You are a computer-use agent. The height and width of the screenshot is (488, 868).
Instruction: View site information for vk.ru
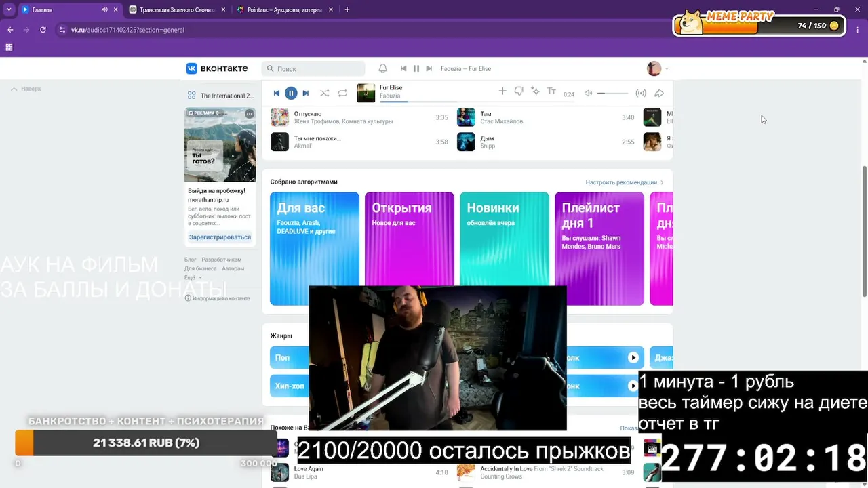click(62, 30)
